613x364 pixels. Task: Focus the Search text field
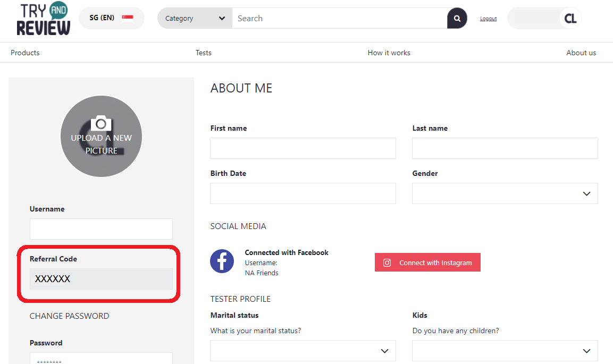click(339, 19)
